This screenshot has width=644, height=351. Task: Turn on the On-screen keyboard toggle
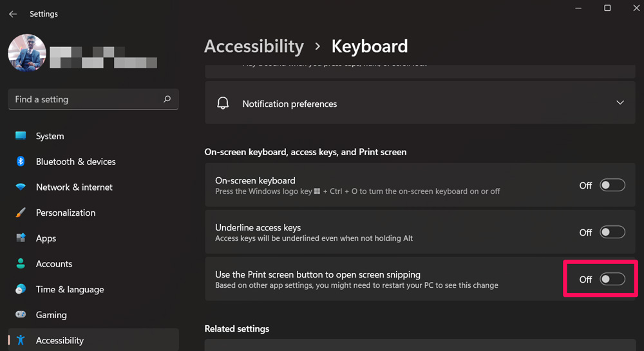click(612, 185)
